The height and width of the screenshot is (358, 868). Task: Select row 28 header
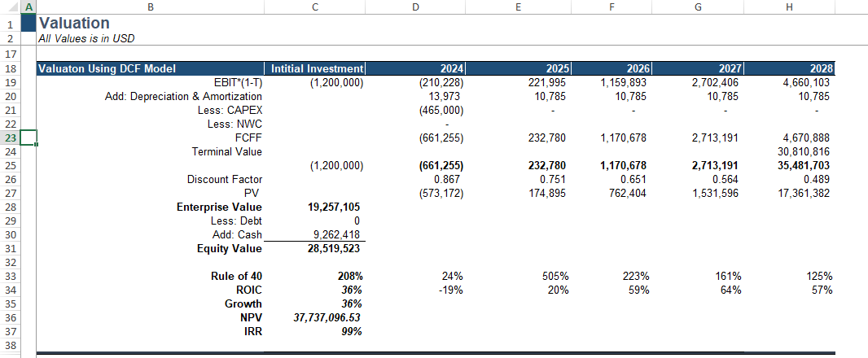tap(10, 207)
